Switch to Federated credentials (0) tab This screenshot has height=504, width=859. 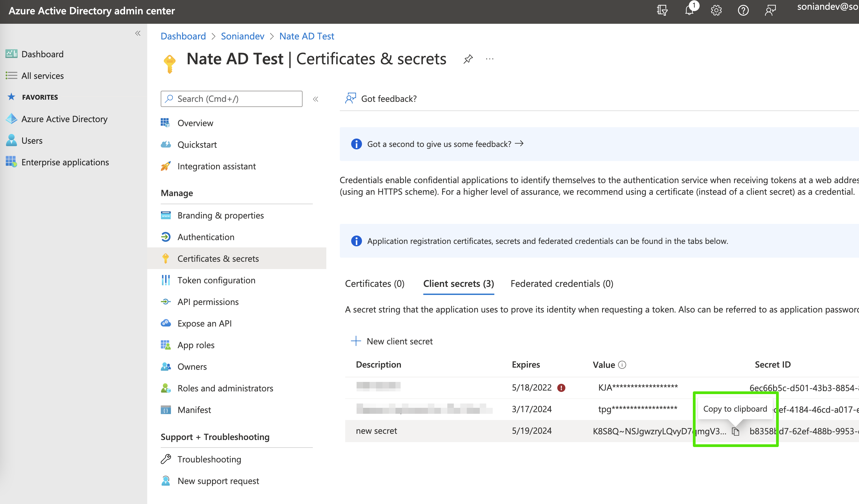coord(562,284)
